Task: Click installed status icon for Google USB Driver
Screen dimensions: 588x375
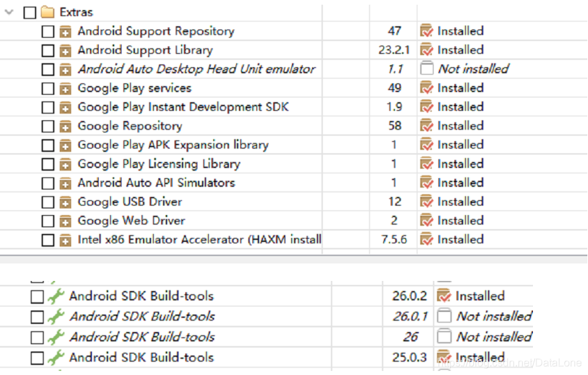Action: point(426,202)
